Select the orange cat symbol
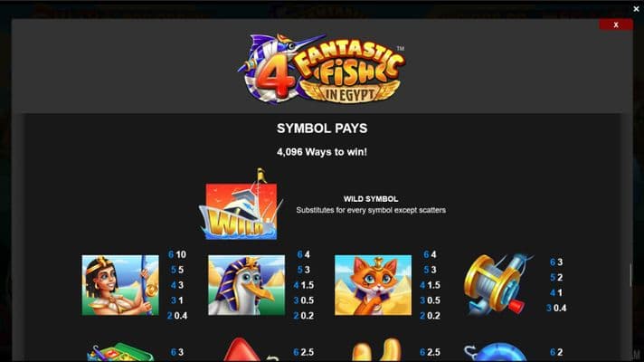The width and height of the screenshot is (644, 362). pyautogui.click(x=373, y=285)
